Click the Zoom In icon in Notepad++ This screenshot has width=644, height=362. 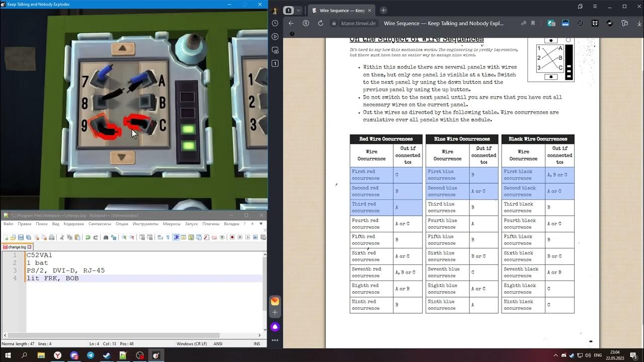(x=124, y=237)
